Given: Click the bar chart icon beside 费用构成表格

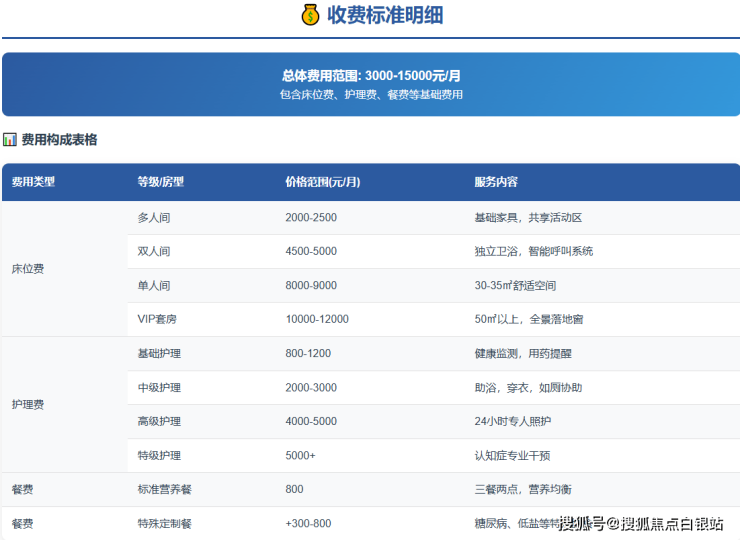Looking at the screenshot, I should [10, 140].
